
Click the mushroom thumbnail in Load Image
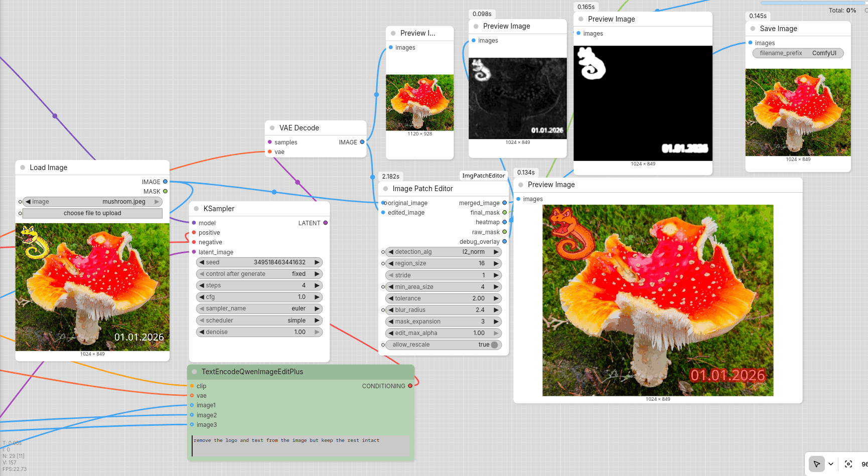pos(92,287)
